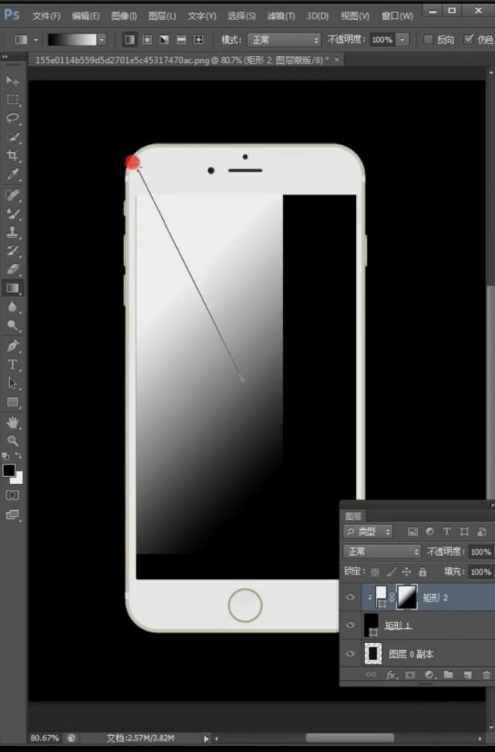Choose radial gradient style
This screenshot has width=495, height=752.
tap(147, 40)
